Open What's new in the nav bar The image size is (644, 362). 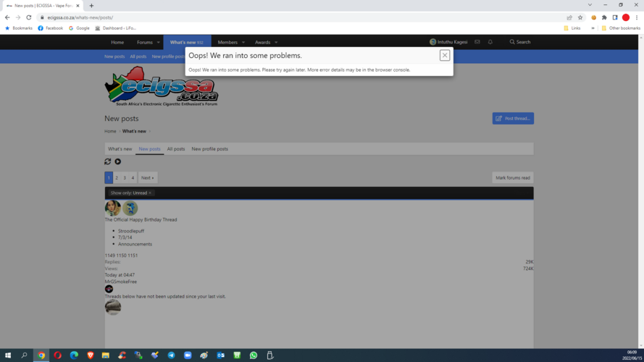tap(187, 42)
